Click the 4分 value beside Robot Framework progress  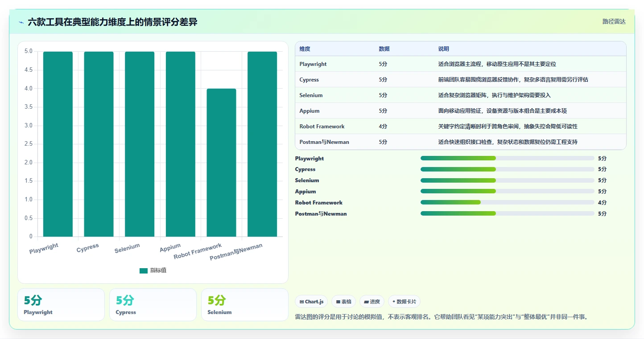[x=602, y=203]
